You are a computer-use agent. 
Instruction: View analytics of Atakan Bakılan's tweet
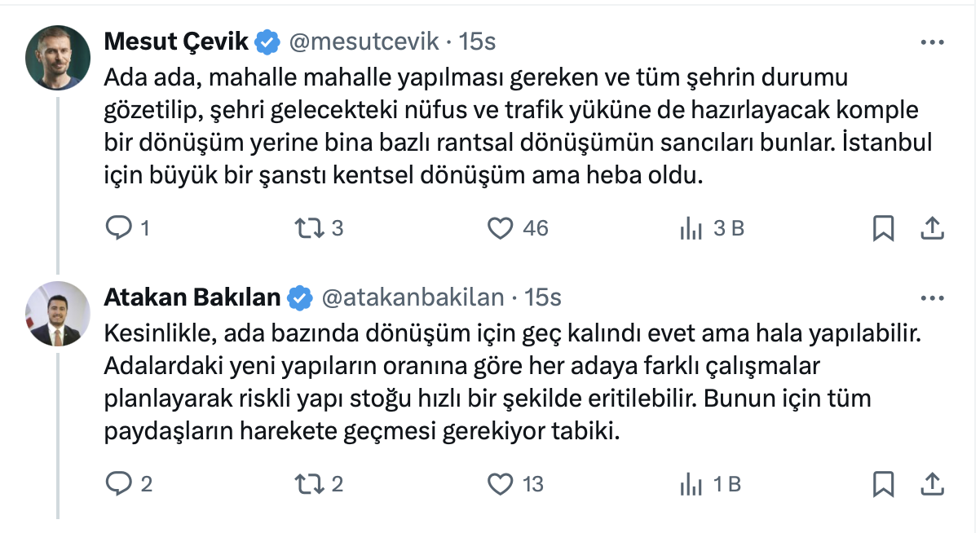pos(691,484)
